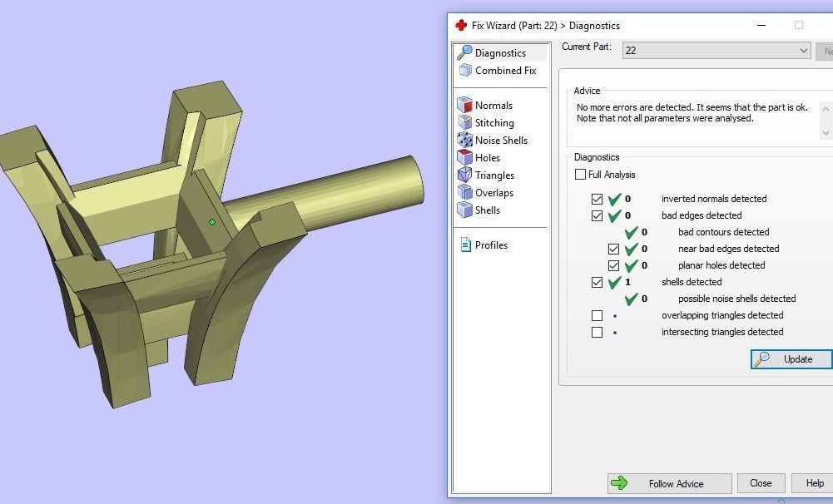Select the 'Profiles' label
Image resolution: width=833 pixels, height=504 pixels.
(x=492, y=245)
